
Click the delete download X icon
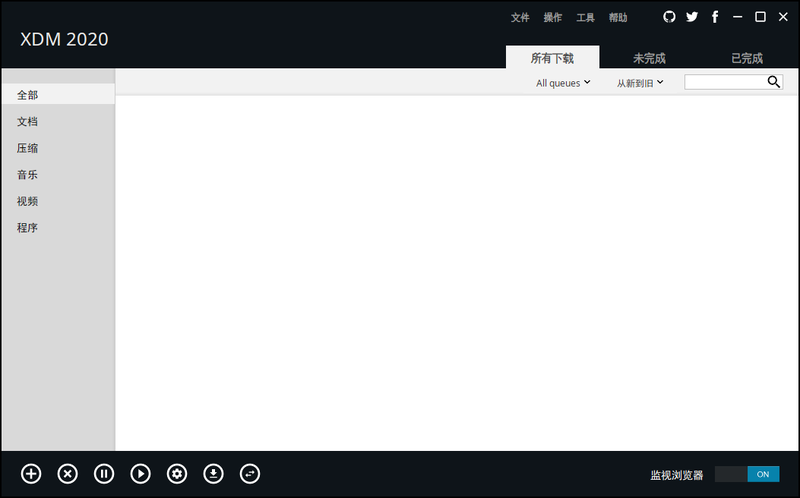(67, 474)
